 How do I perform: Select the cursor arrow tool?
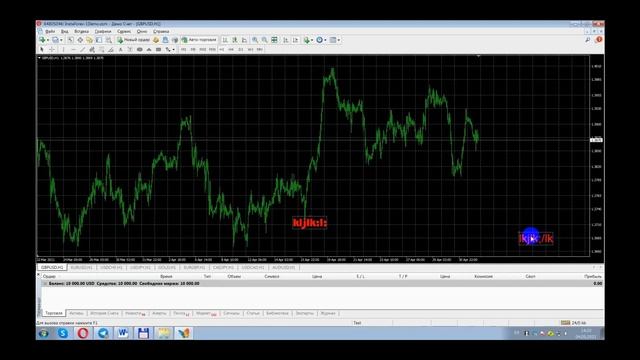[42, 49]
